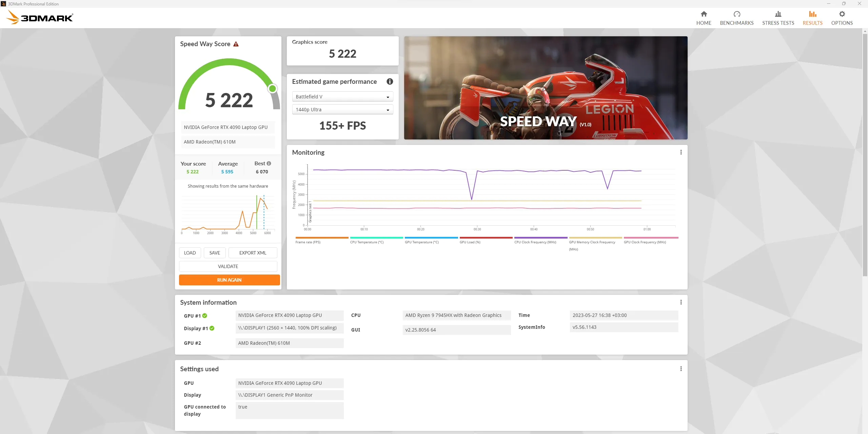Toggle GPU Load (%) legend series
Screen dimensions: 868x434
click(486, 240)
